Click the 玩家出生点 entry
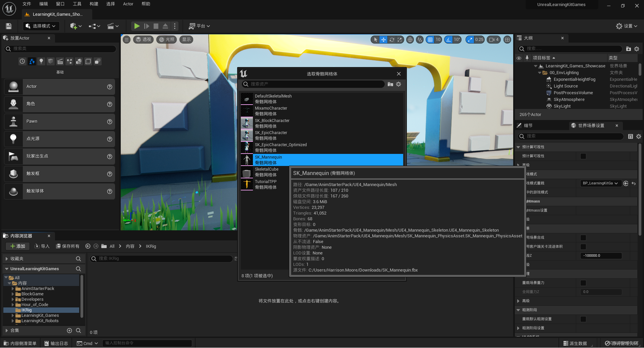Screen dimensions: 644x348 coord(60,157)
